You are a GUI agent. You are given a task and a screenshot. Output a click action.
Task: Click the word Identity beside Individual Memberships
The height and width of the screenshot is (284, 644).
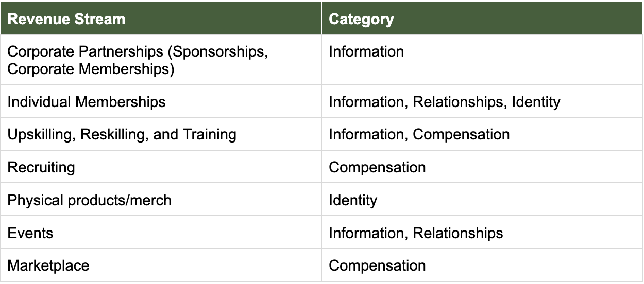tap(536, 102)
